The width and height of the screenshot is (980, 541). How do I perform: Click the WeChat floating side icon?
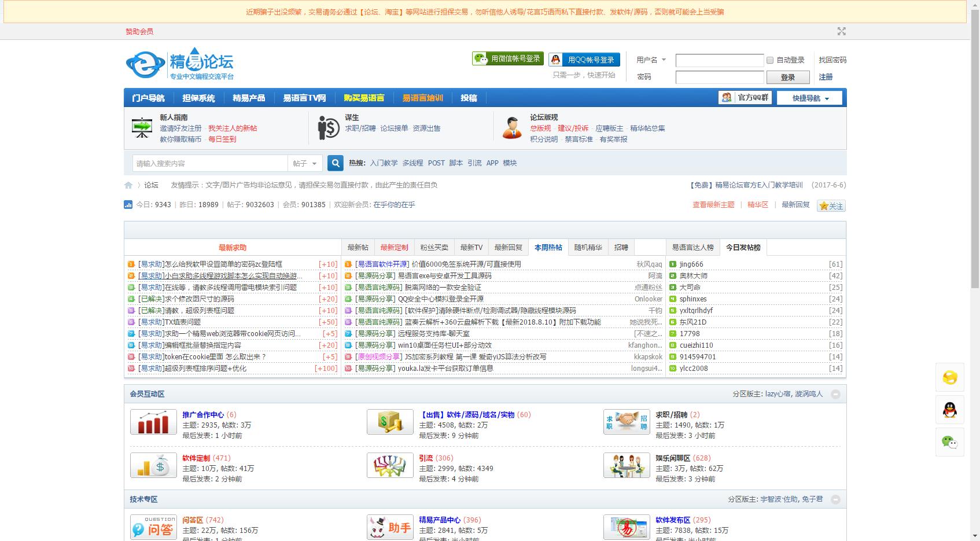(x=949, y=442)
